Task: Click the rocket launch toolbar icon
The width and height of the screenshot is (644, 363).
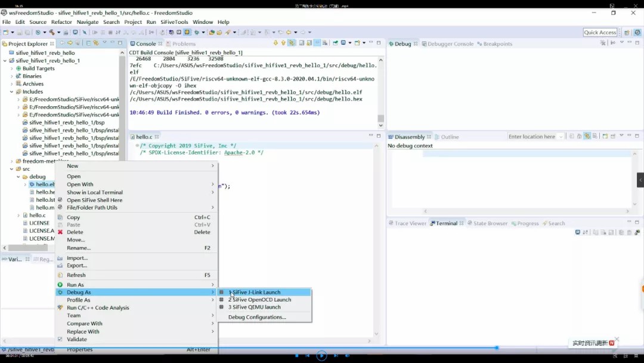Action: click(x=228, y=32)
